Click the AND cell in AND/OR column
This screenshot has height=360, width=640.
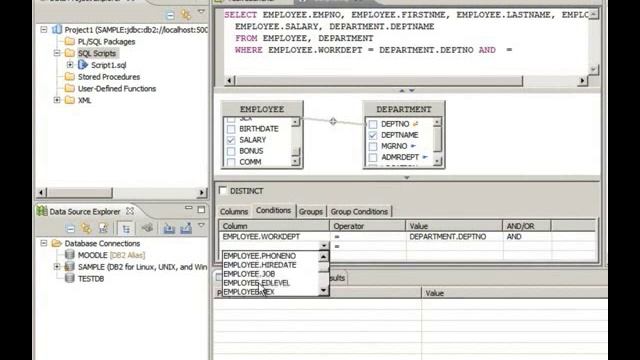[x=527, y=237]
